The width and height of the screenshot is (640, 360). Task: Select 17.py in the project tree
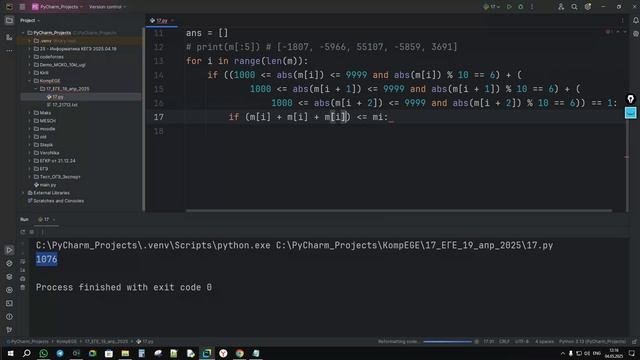coord(55,97)
